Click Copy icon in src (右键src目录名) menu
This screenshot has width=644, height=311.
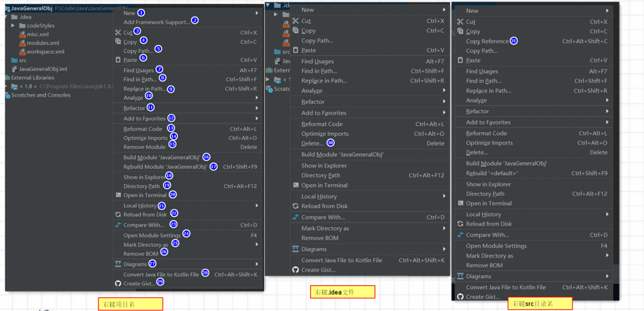coord(460,31)
